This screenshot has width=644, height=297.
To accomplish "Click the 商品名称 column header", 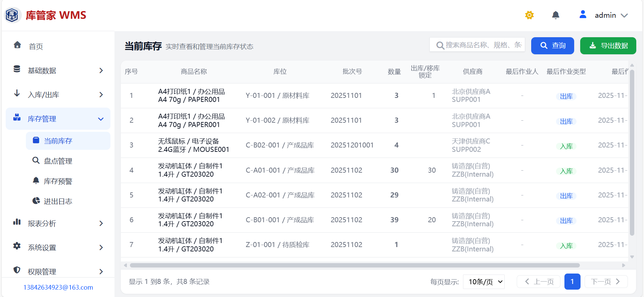I will coord(194,71).
